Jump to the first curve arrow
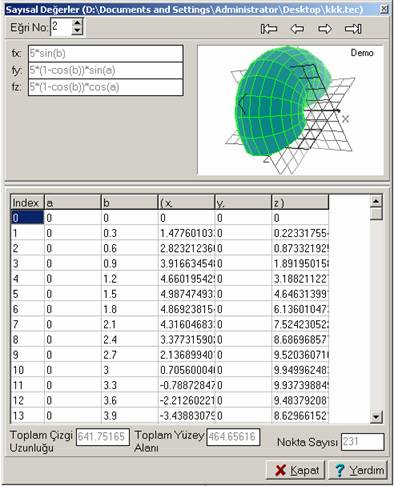Viewport: 394px width, 486px height. tap(269, 29)
